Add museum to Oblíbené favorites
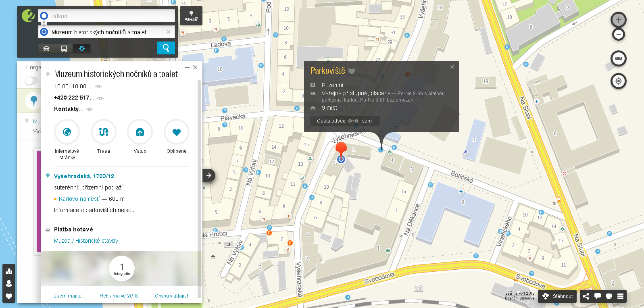 click(176, 132)
